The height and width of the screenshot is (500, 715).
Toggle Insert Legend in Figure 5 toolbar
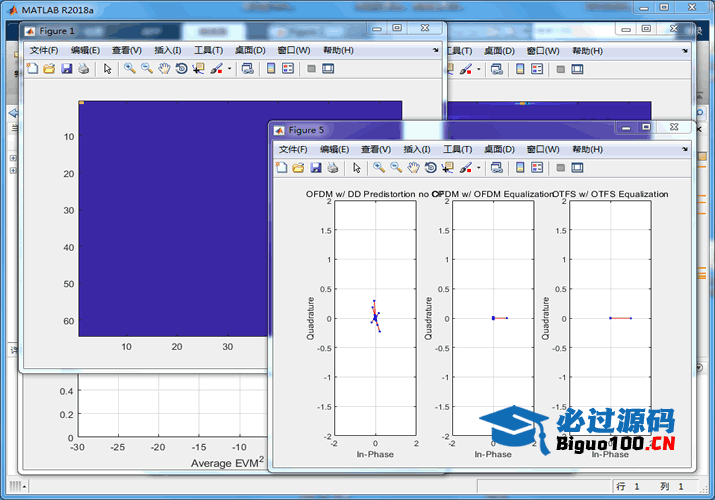tap(536, 168)
